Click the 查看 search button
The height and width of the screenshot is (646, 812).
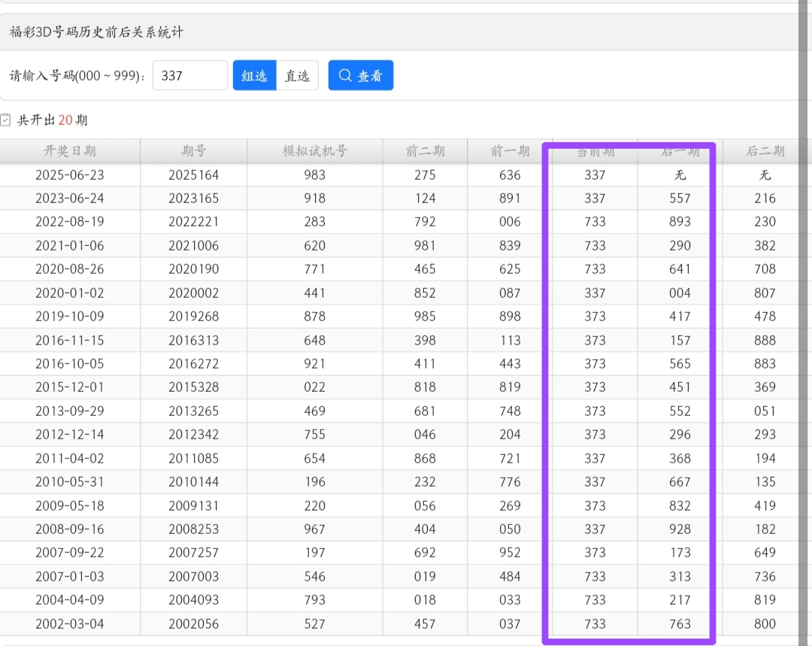pos(360,76)
